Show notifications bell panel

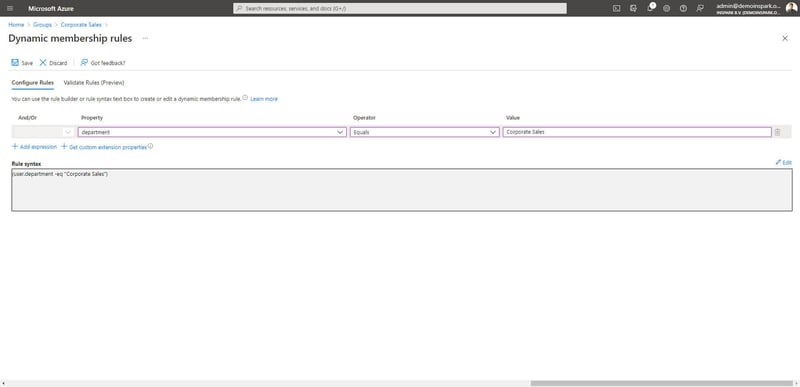[651, 8]
